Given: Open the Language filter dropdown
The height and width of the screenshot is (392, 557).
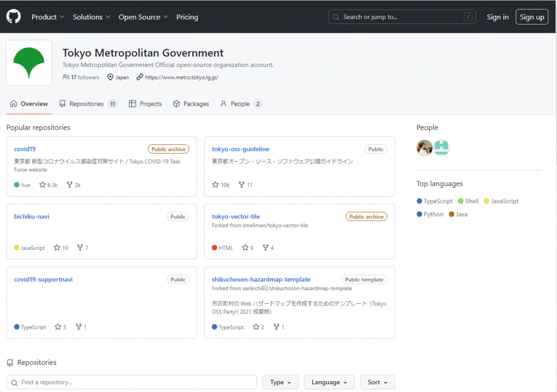Looking at the screenshot, I should point(329,382).
